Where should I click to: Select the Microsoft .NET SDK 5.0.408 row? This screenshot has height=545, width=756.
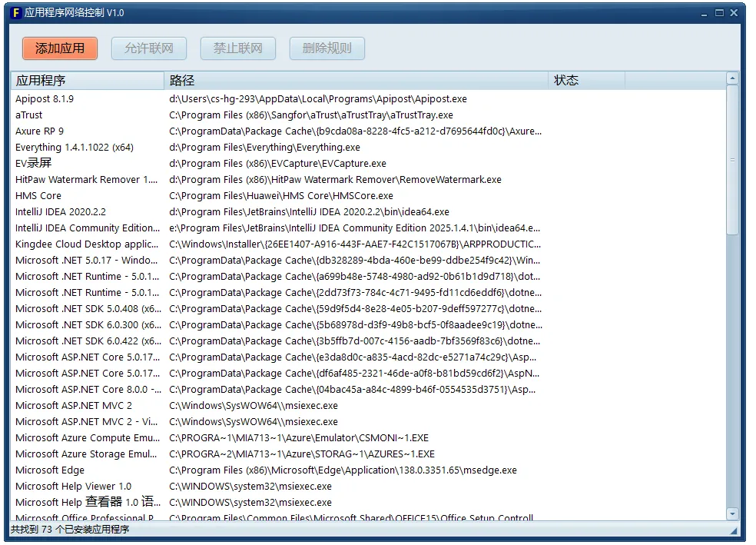tap(368, 309)
